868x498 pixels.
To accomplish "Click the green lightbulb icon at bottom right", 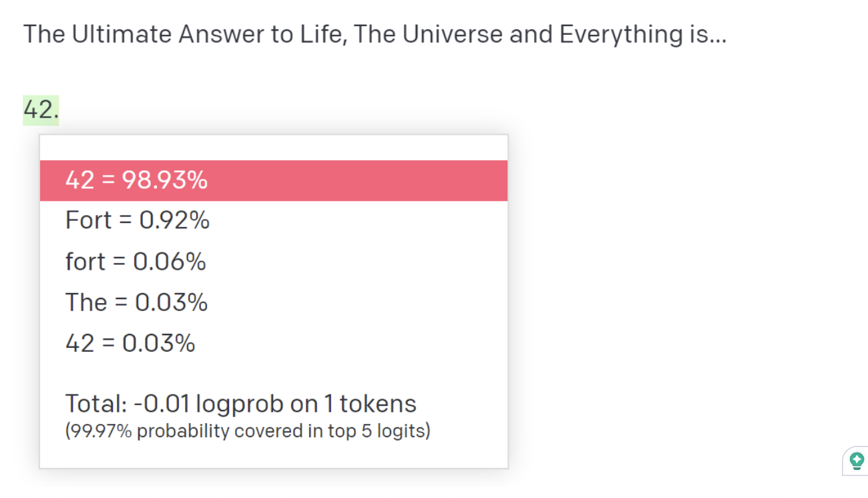I will pos(857,461).
